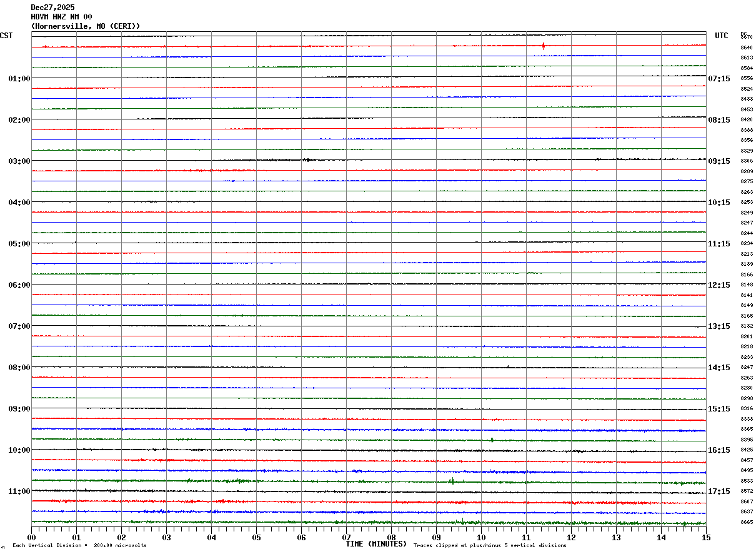This screenshot has width=756, height=554.
Task: Click the DC value '8640'
Action: [747, 48]
